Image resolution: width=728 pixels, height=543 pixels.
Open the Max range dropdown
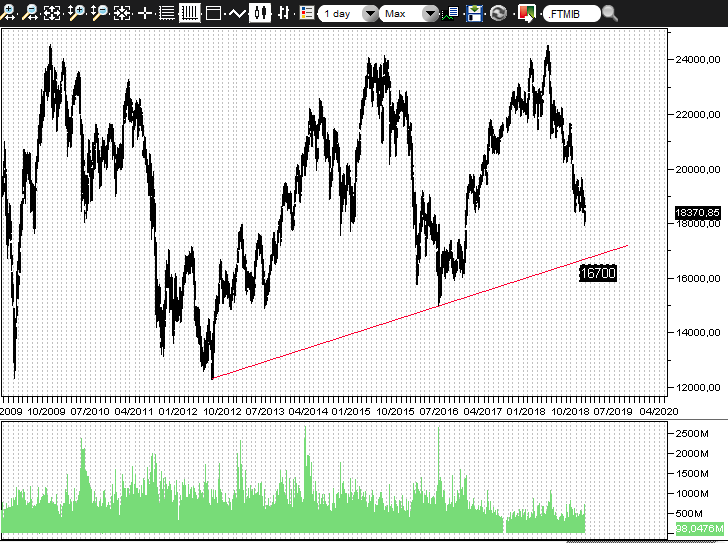[x=409, y=13]
